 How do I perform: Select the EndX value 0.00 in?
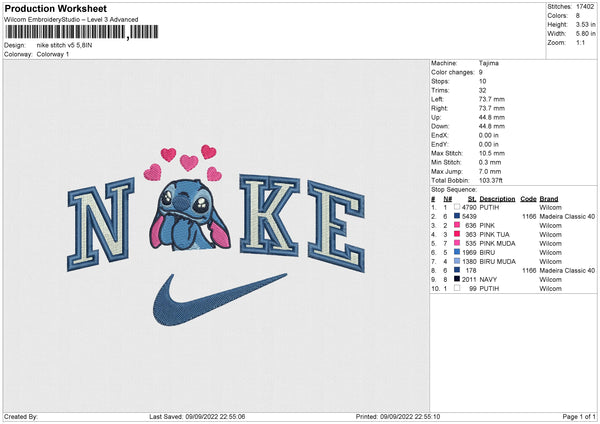(489, 135)
